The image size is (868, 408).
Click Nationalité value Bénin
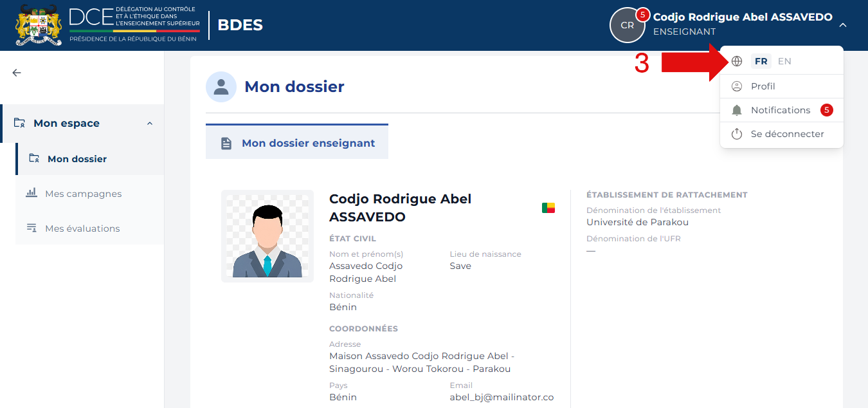343,307
